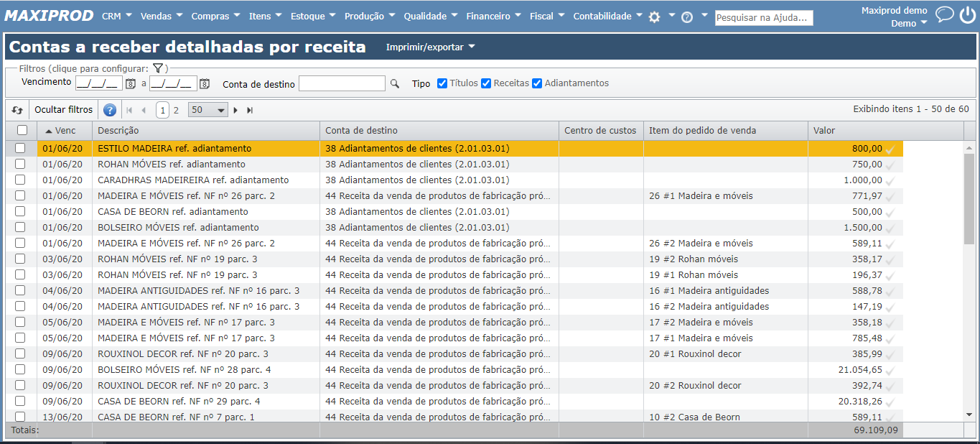Check the select-all header checkbox

(22, 130)
